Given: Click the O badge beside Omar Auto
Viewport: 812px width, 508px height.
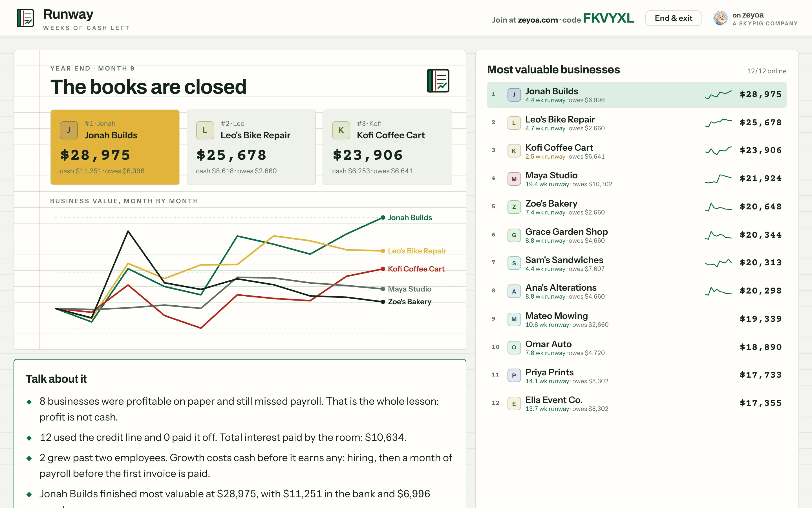Looking at the screenshot, I should pos(514,347).
